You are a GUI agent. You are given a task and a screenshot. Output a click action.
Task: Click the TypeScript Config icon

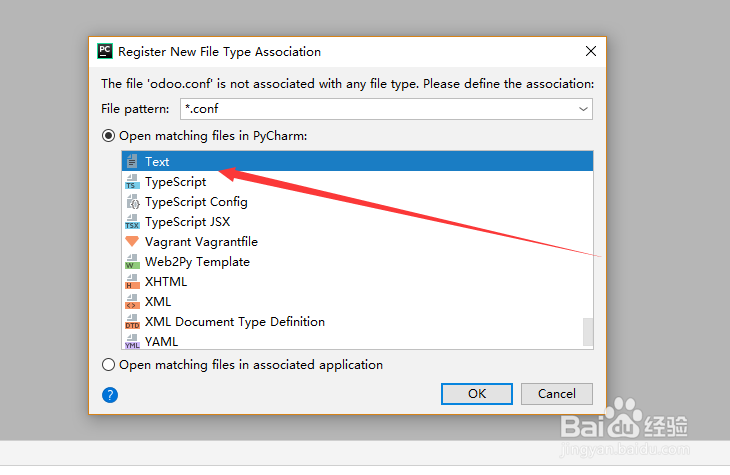click(133, 202)
